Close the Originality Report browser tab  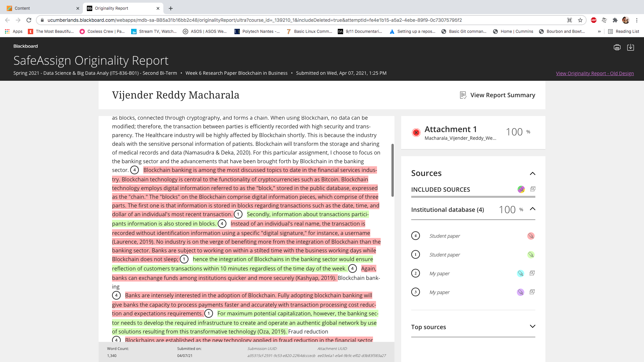[x=158, y=8]
